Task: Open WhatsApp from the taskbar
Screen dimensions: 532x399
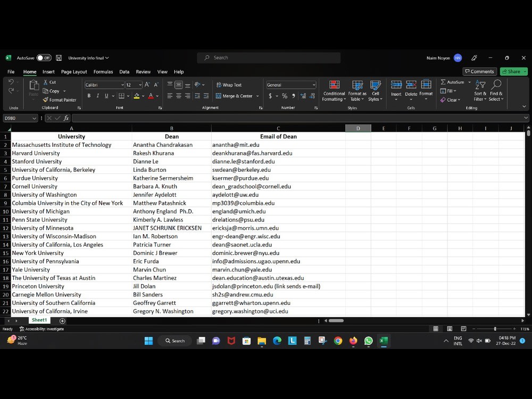Action: 369,341
